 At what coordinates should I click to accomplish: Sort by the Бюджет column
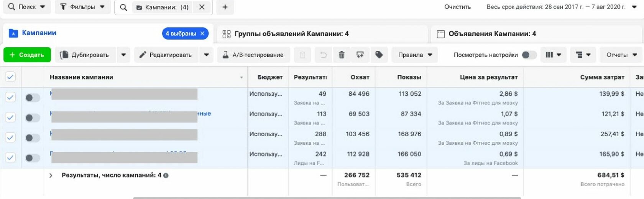(270, 77)
